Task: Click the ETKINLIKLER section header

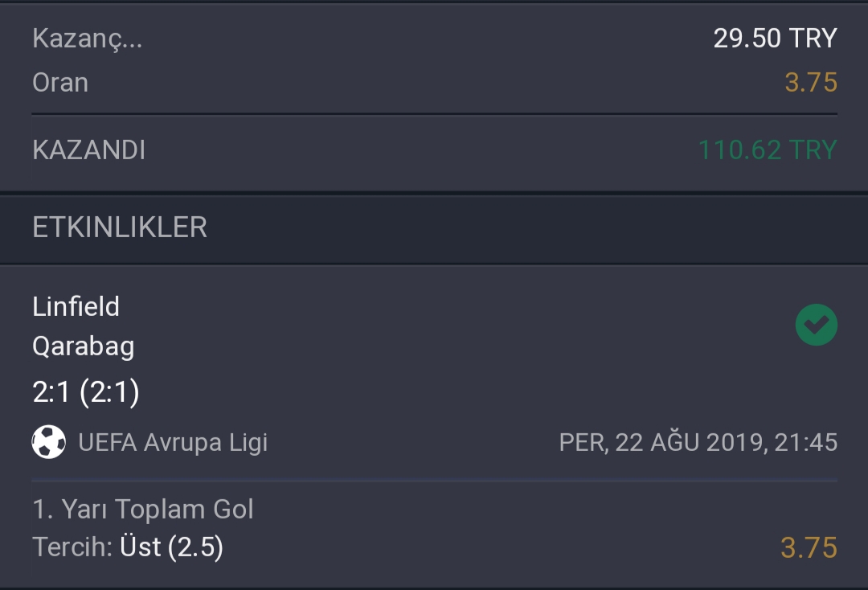Action: pyautogui.click(x=120, y=227)
